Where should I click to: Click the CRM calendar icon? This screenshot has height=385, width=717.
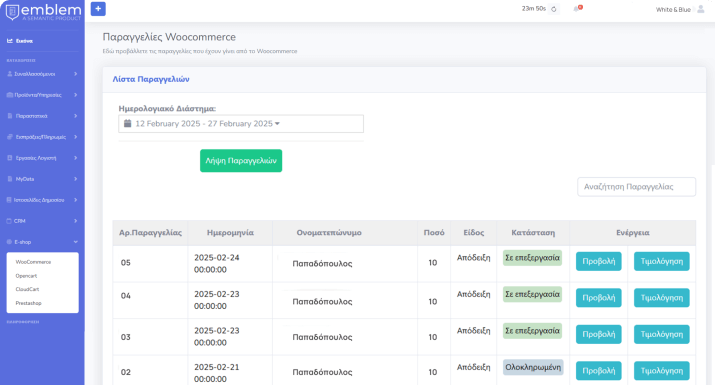tap(9, 221)
